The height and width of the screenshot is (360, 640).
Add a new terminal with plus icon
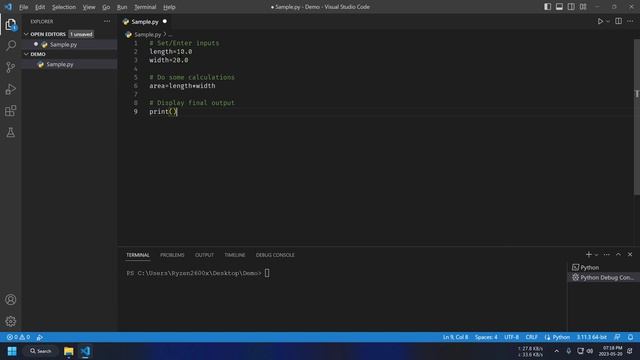point(588,255)
